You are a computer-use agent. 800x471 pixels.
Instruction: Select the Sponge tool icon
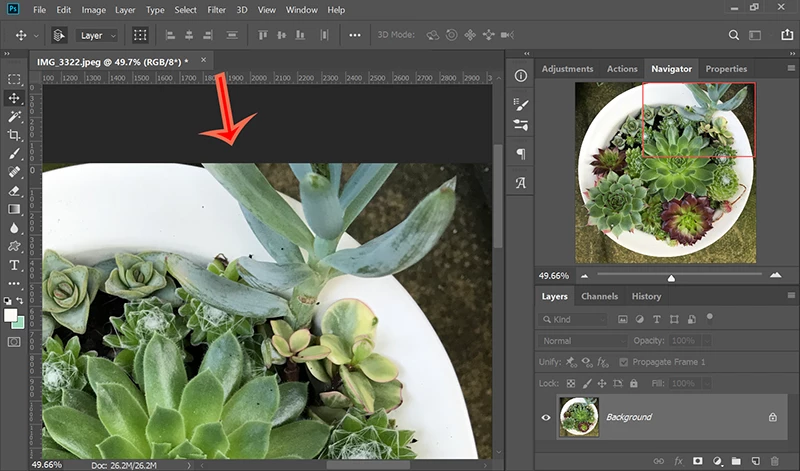click(x=14, y=246)
